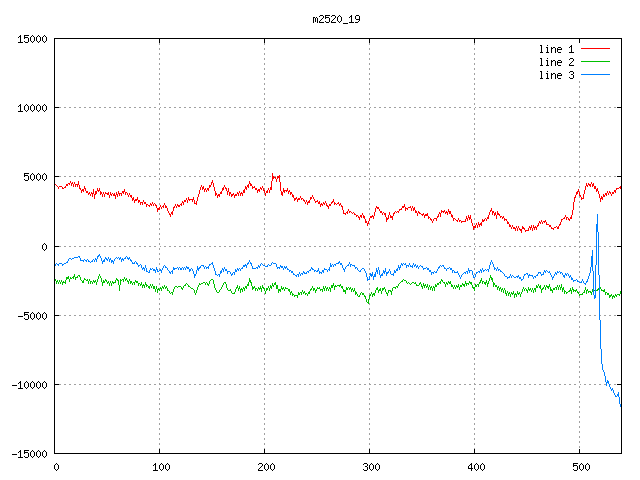Image resolution: width=640 pixels, height=480 pixels.
Task: Click the chart title m2520_19
Action: pyautogui.click(x=336, y=19)
